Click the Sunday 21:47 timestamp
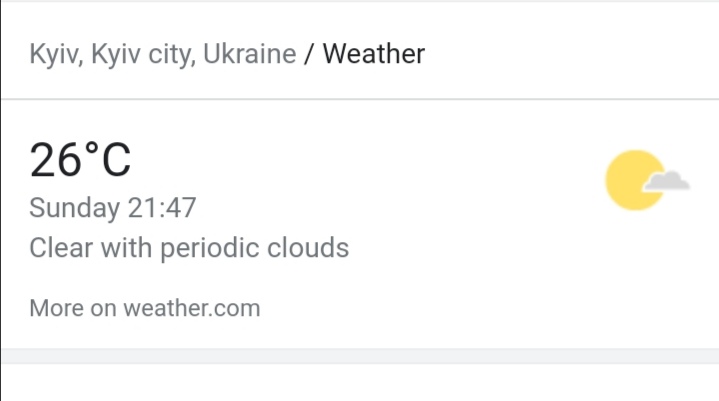Viewport: 719px width, 401px height. pyautogui.click(x=113, y=208)
